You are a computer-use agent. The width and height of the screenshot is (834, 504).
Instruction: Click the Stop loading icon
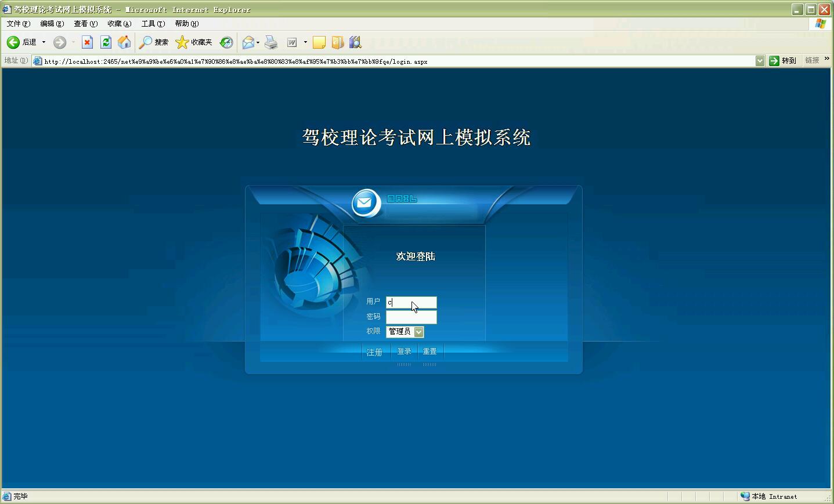click(87, 42)
